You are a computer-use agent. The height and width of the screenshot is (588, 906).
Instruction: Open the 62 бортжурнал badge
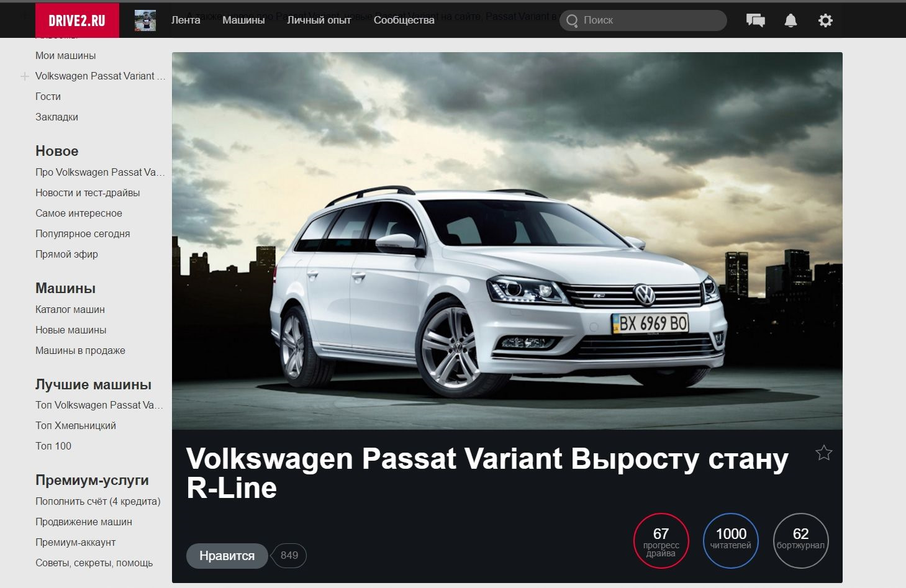pos(800,541)
